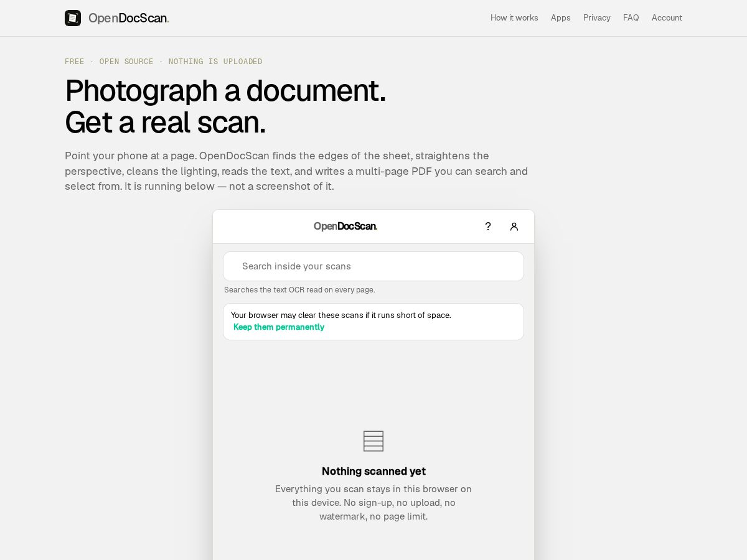Open How it works page
Image resolution: width=747 pixels, height=560 pixels.
(x=514, y=18)
